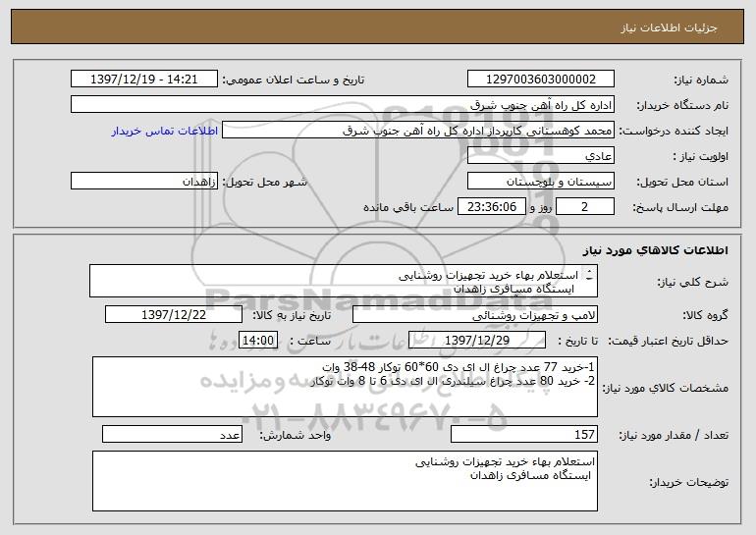756x535 pixels.
Task: Click the label تاریخ نیاز به کالا
Action: coord(292,315)
